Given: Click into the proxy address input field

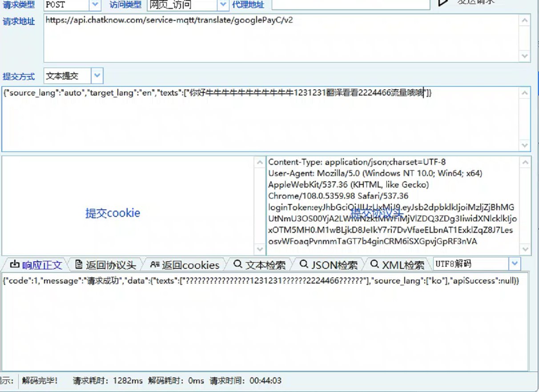Looking at the screenshot, I should pyautogui.click(x=350, y=4).
